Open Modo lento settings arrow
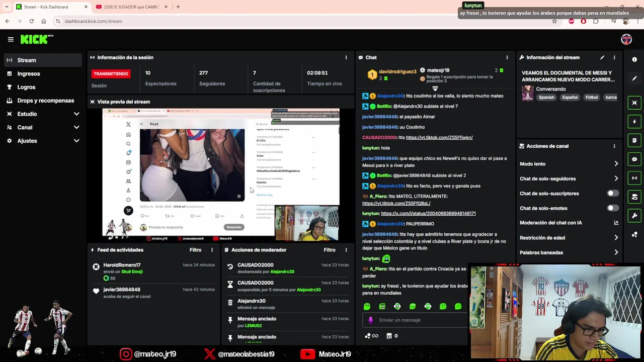The height and width of the screenshot is (362, 644). (616, 164)
